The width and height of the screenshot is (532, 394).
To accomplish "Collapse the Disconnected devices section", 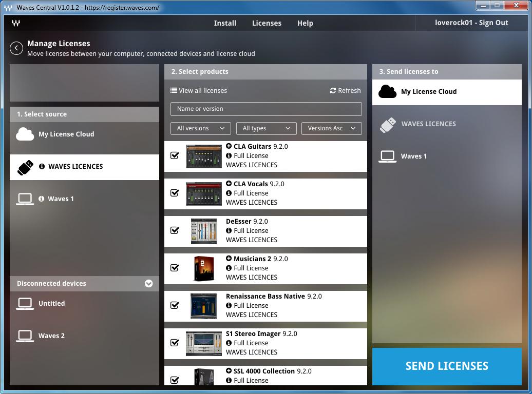I will pos(148,284).
